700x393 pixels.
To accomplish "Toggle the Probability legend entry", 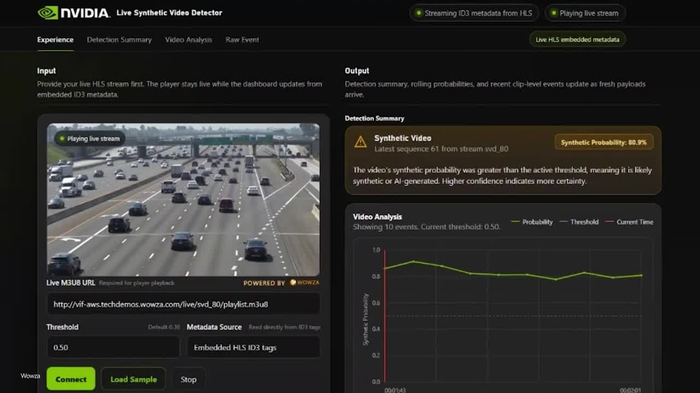I will [532, 222].
